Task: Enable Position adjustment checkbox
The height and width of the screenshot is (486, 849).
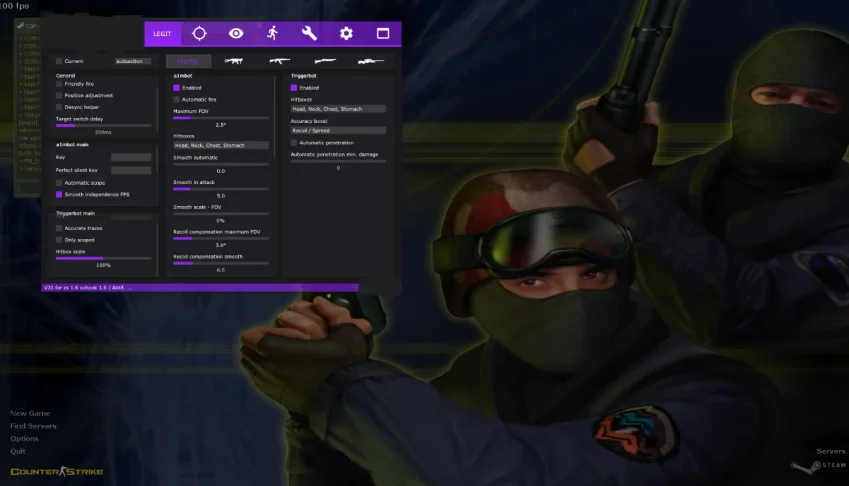Action: pos(59,95)
